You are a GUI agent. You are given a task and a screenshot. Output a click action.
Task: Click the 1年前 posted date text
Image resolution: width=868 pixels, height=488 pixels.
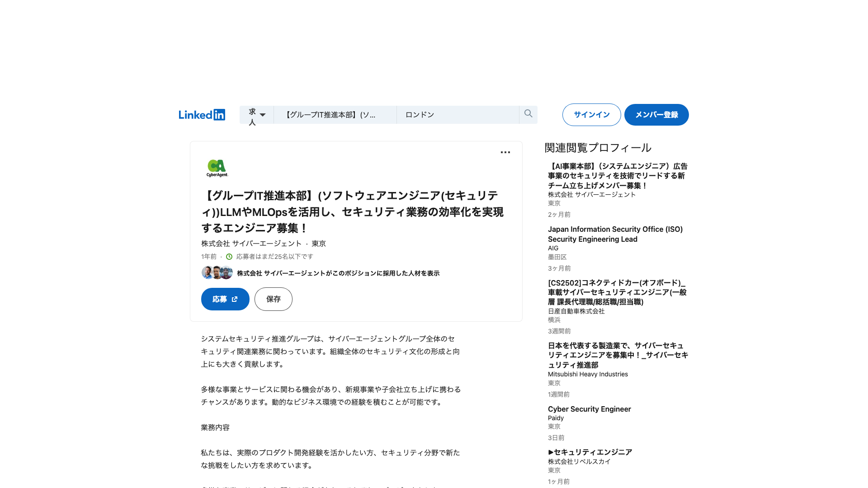click(209, 257)
